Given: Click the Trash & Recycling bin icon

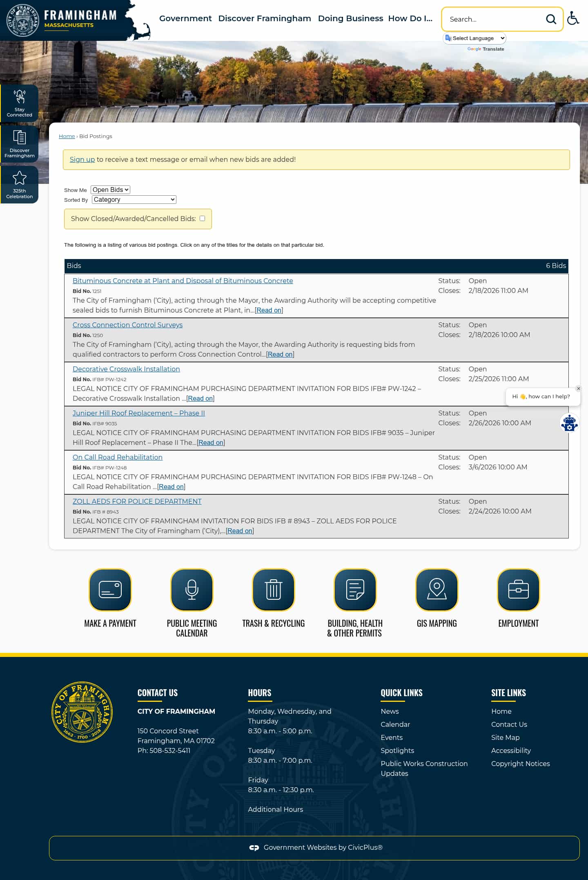Looking at the screenshot, I should [274, 590].
